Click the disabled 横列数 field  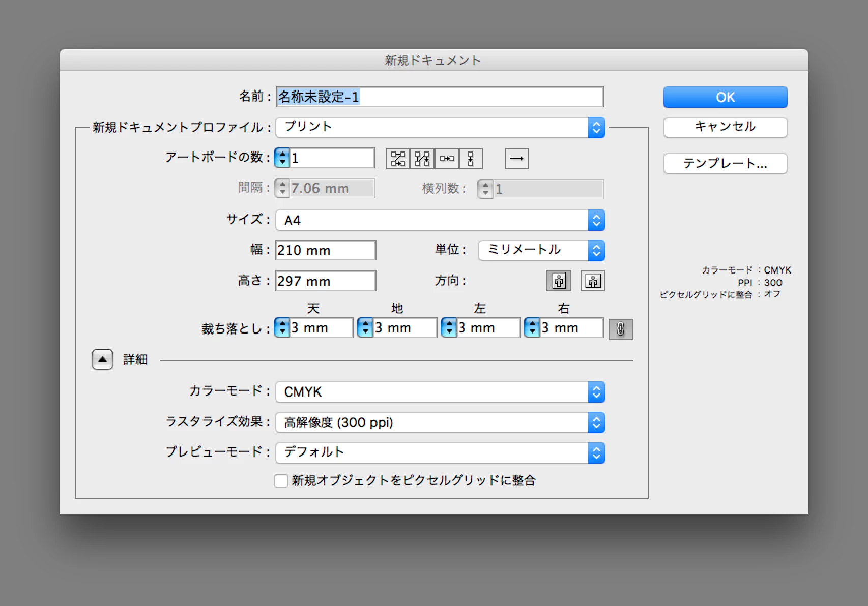549,189
